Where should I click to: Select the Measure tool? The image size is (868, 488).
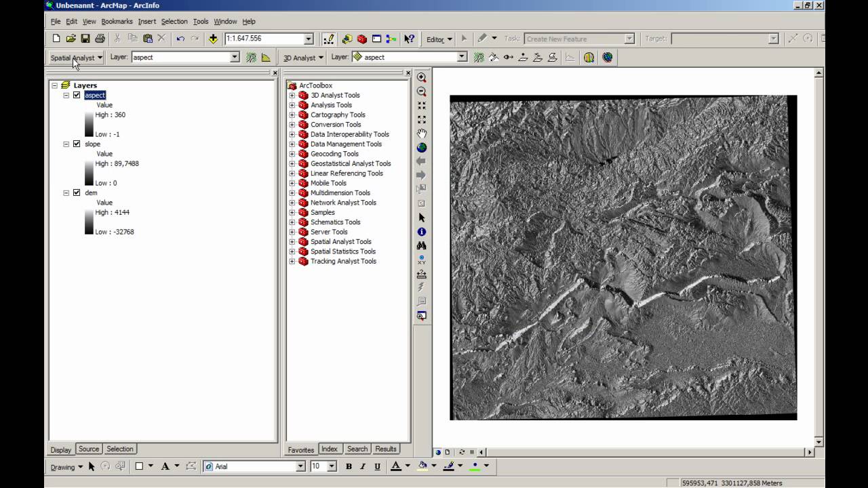(422, 274)
